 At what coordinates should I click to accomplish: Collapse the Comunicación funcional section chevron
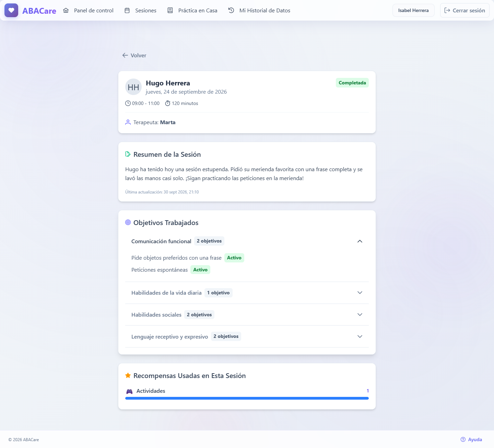coord(360,241)
